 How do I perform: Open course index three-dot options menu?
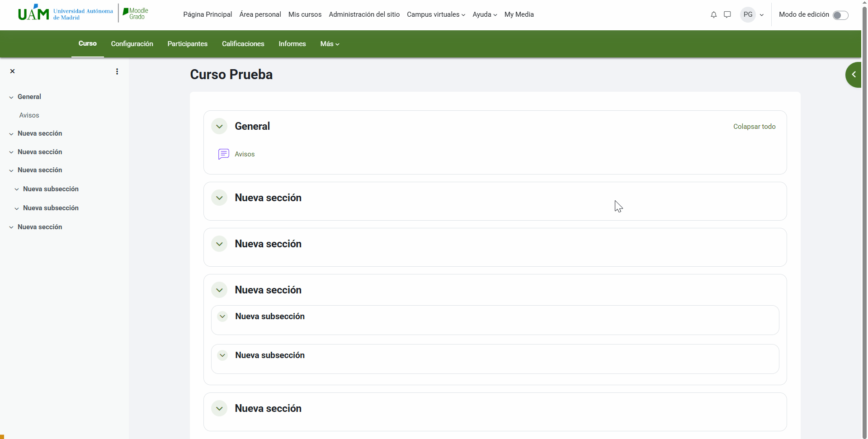(x=117, y=71)
